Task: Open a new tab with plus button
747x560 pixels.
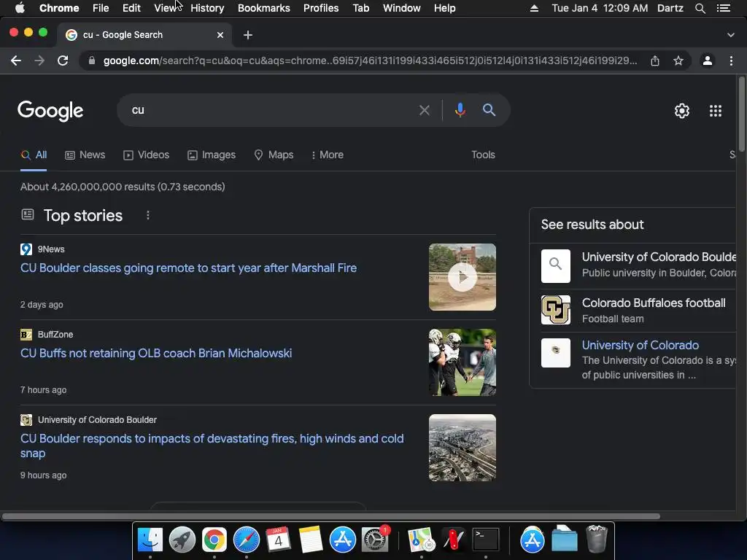Action: [248, 35]
